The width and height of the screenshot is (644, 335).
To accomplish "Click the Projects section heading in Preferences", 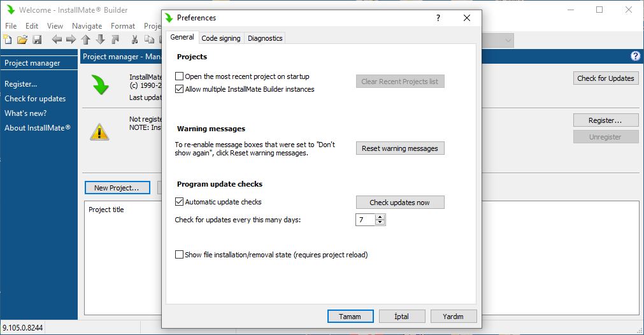I will (192, 57).
